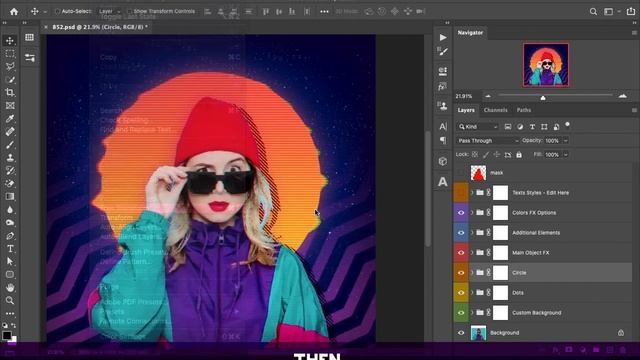
Task: Enable Show Transform Controls checkbox
Action: pyautogui.click(x=129, y=11)
